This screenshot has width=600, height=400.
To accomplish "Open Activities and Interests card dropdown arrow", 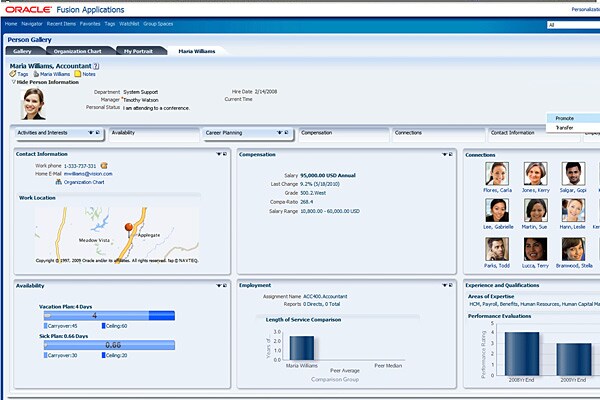I will 91,132.
